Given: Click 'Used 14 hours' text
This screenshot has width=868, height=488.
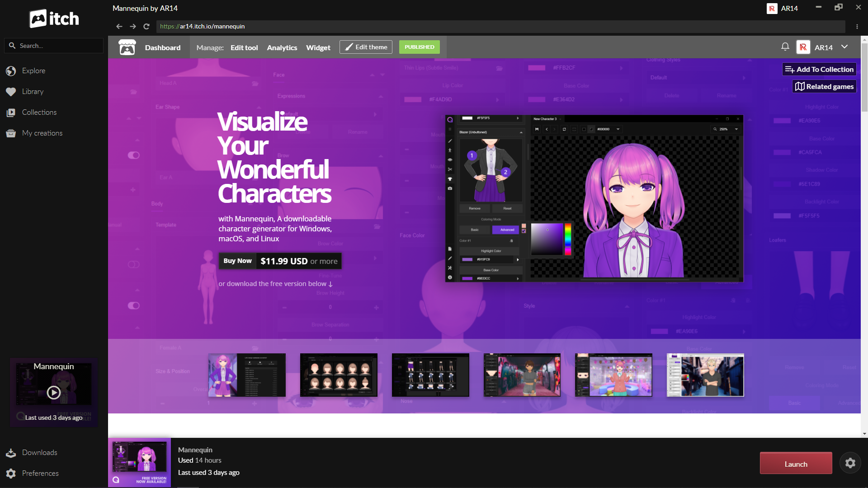Looking at the screenshot, I should [x=200, y=460].
